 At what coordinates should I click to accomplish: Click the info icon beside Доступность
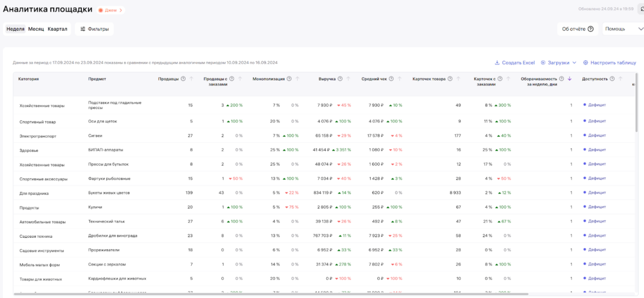(x=612, y=79)
